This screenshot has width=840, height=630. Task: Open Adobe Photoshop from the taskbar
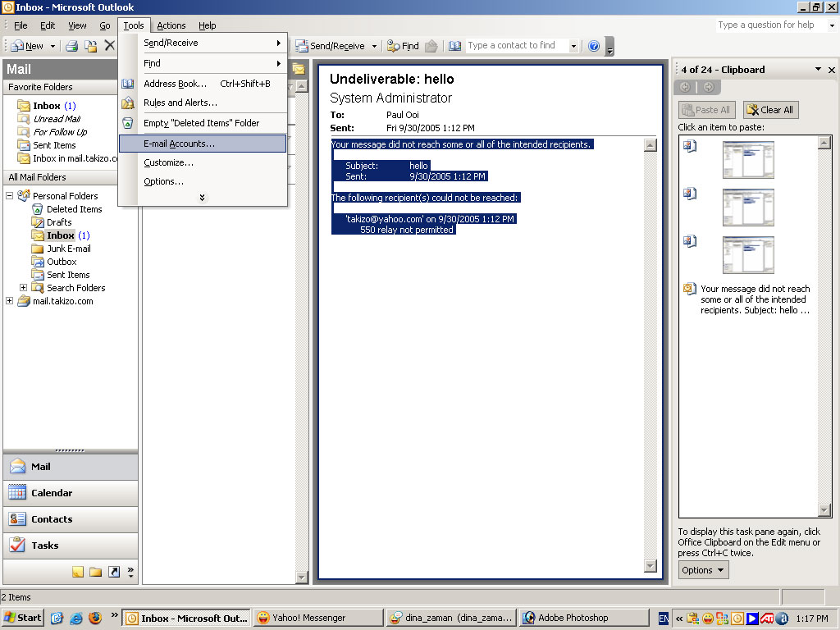pyautogui.click(x=584, y=618)
